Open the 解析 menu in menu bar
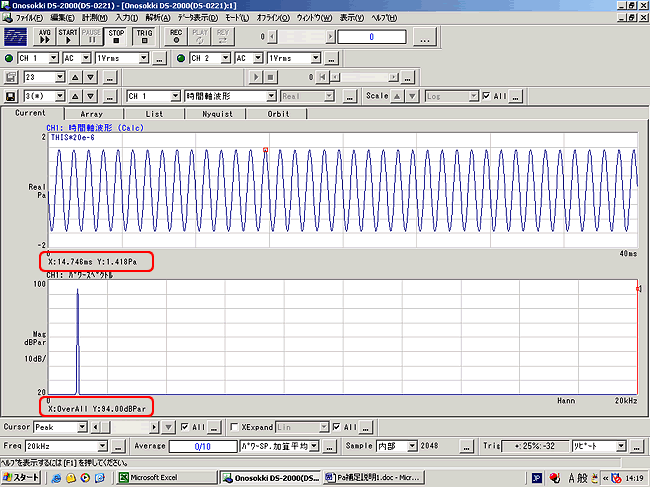Viewport: 650px width, 487px height. click(157, 18)
